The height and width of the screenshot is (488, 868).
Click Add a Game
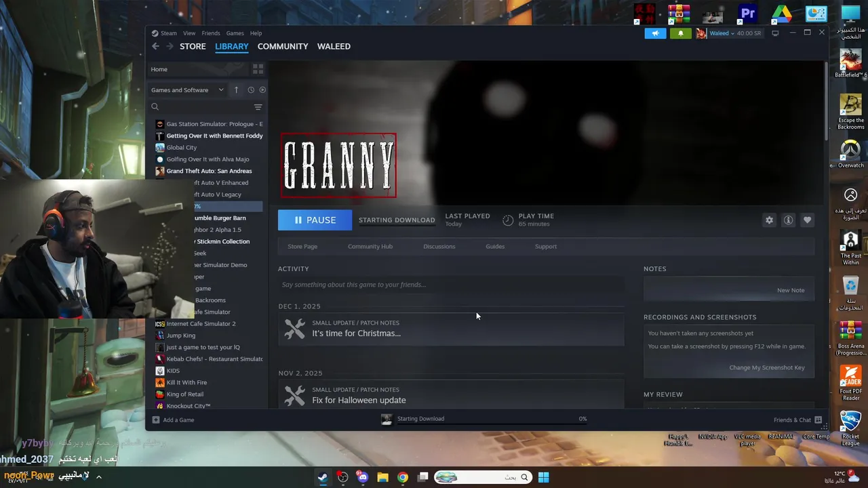[x=173, y=420]
